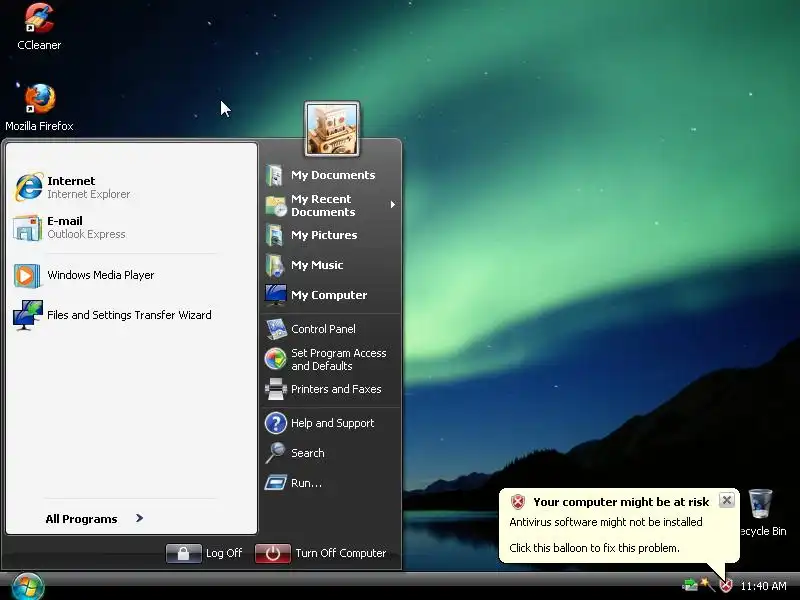Viewport: 800px width, 600px height.
Task: Click the Outlook Express E-mail icon
Action: (28, 228)
